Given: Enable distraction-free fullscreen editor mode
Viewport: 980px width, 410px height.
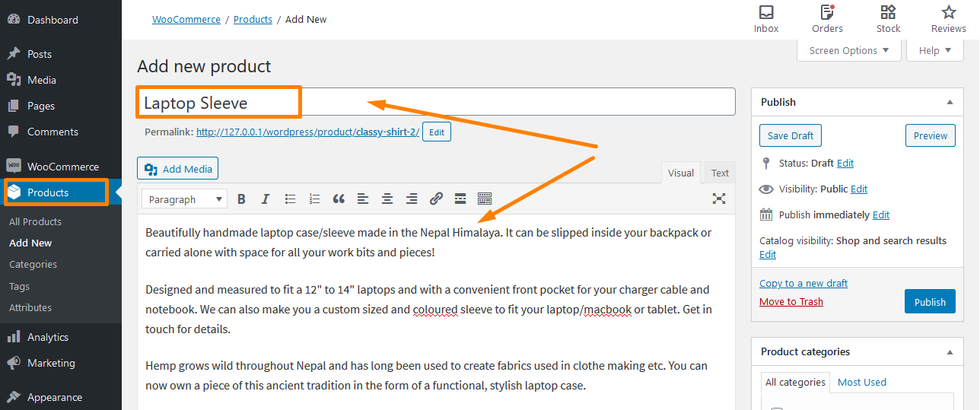Looking at the screenshot, I should point(719,199).
